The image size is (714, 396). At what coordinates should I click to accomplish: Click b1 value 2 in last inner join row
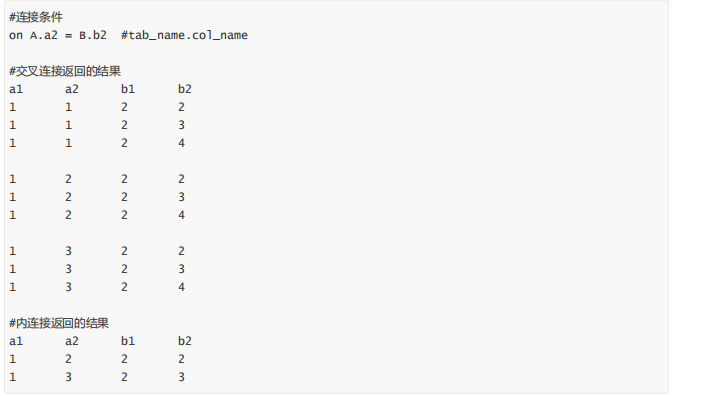tap(124, 377)
